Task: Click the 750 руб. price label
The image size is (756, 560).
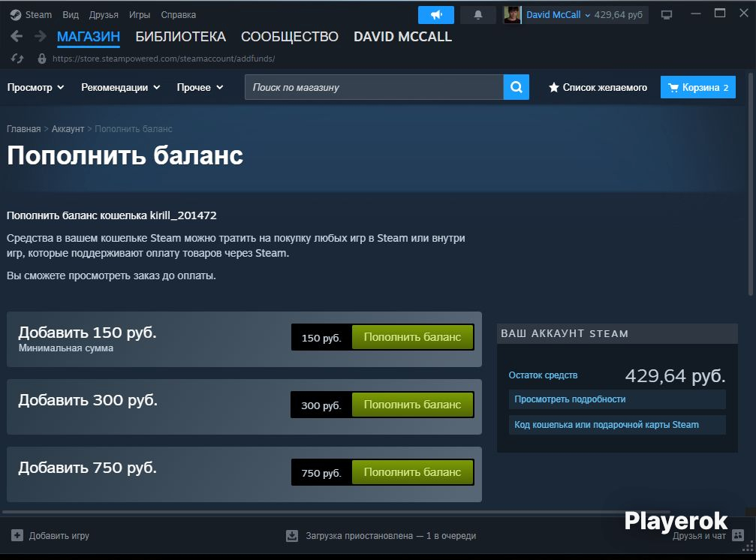Action: coord(321,473)
